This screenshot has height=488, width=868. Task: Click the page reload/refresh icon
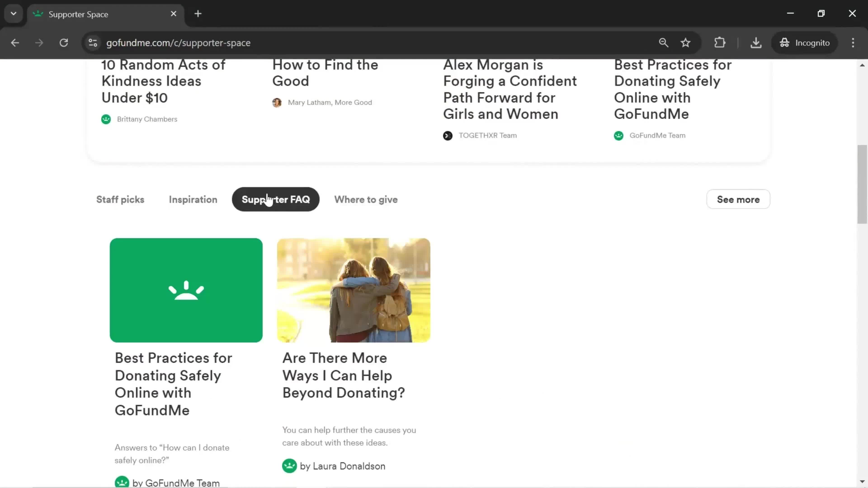pyautogui.click(x=64, y=42)
